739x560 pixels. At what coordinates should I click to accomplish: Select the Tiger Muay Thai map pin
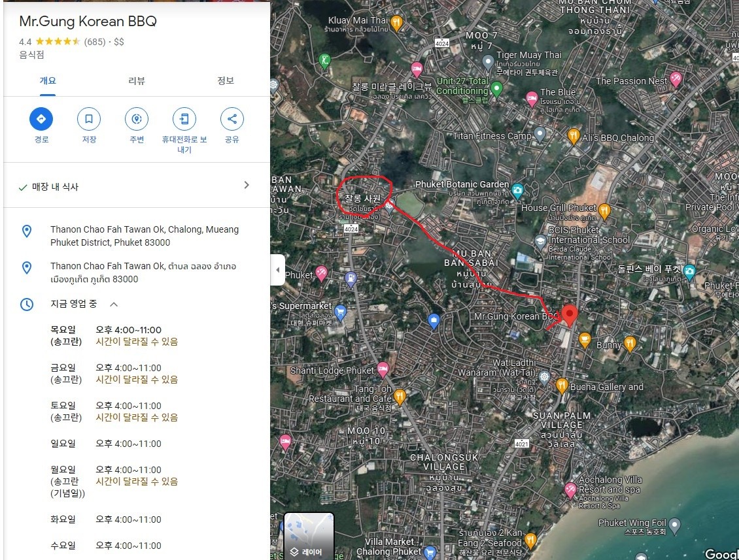click(488, 61)
